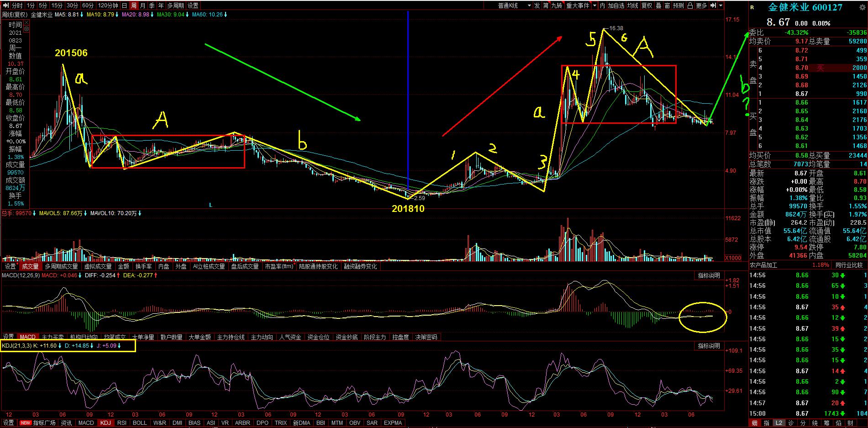This screenshot has width=868, height=428.
Task: Select the 市盈率(ttm) tab
Action: [279, 266]
